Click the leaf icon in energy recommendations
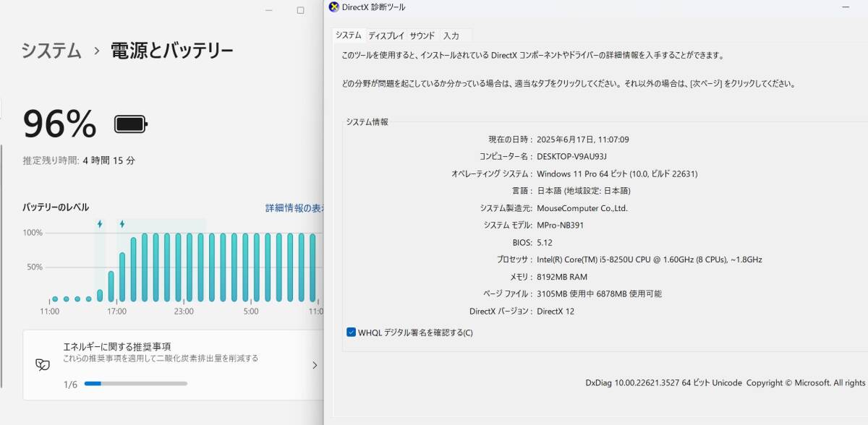The height and width of the screenshot is (425, 868). pos(43,365)
